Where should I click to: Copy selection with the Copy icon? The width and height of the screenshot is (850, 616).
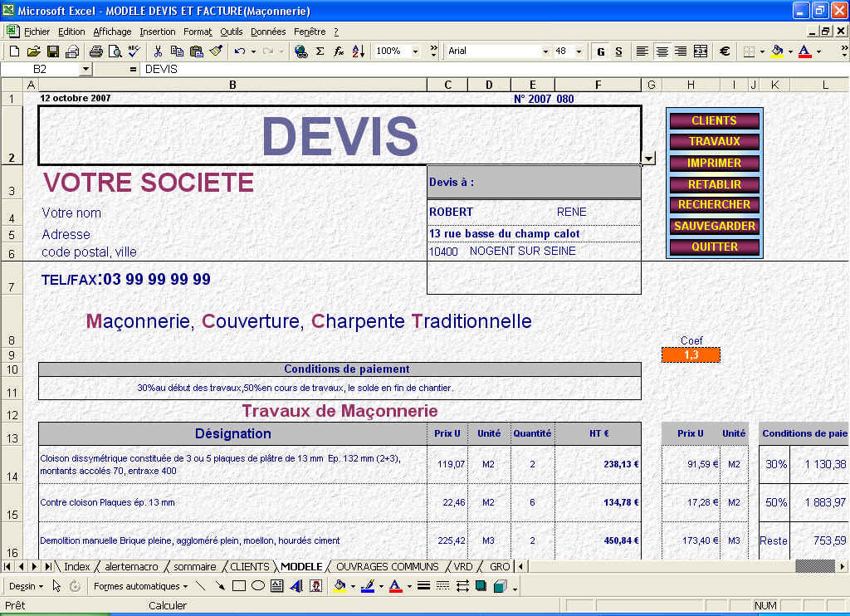coord(178,51)
